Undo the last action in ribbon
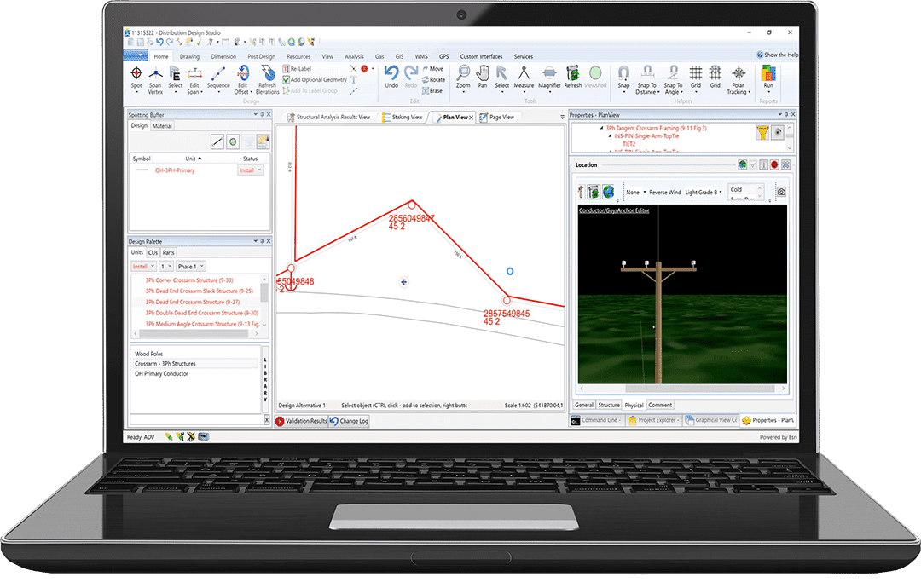This screenshot has width=921, height=588. click(391, 77)
